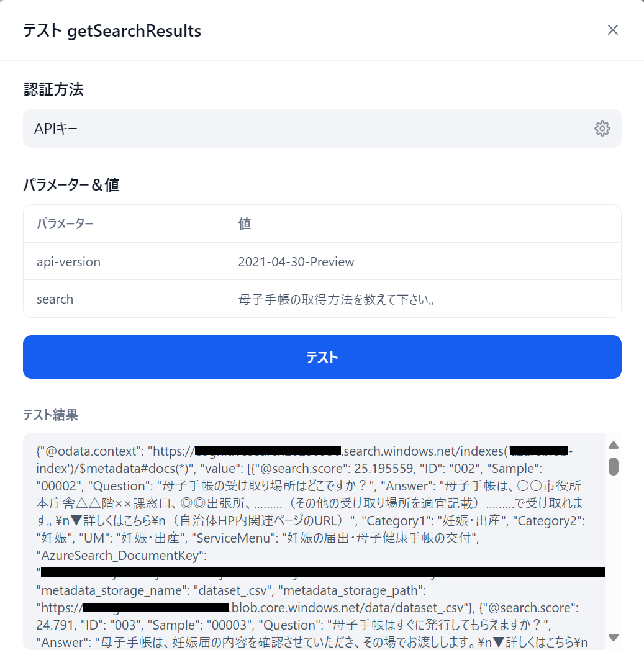The image size is (644, 668).
Task: Click the パラメーター＆値 section heading
Action: [71, 185]
